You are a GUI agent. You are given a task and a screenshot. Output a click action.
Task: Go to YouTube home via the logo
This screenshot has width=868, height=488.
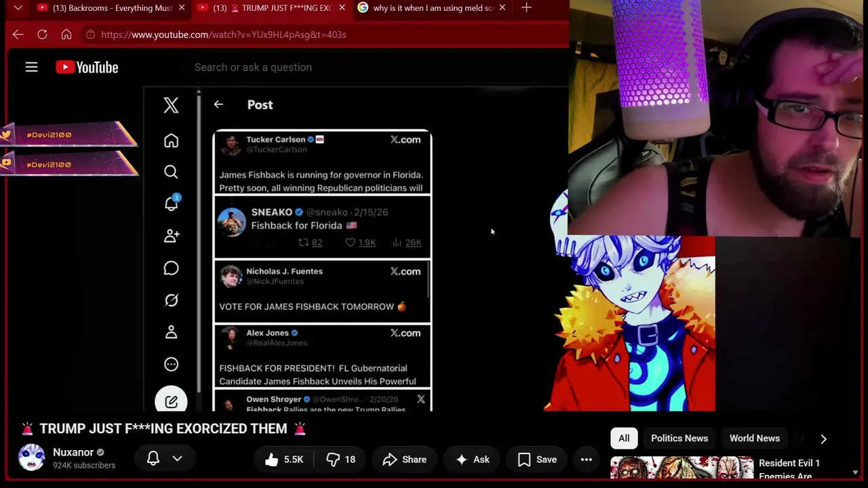pyautogui.click(x=87, y=67)
